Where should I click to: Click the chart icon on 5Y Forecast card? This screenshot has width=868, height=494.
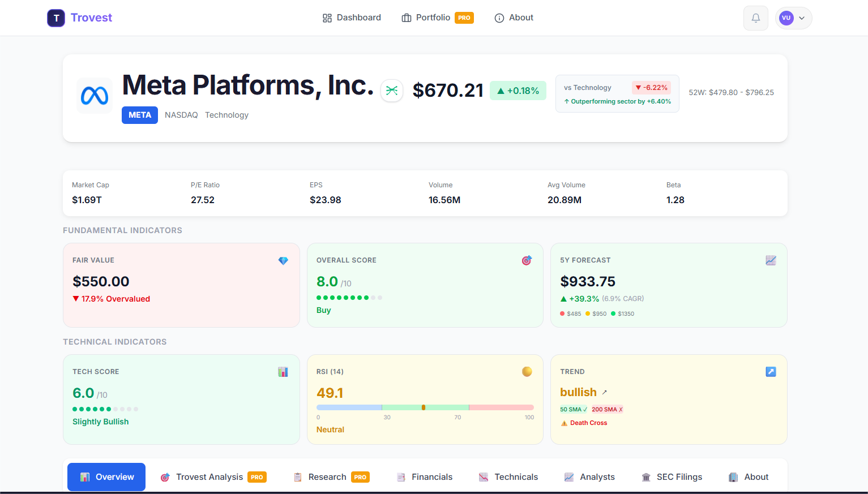(771, 260)
